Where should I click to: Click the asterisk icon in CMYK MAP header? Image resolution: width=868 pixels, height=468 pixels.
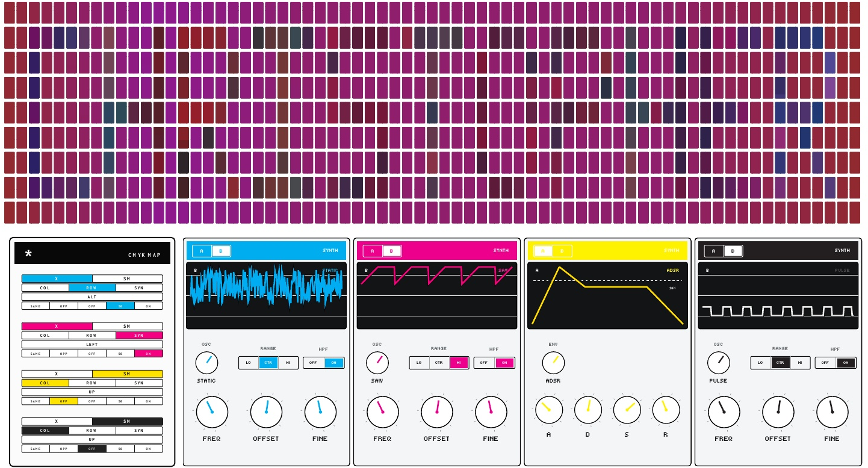(x=28, y=254)
